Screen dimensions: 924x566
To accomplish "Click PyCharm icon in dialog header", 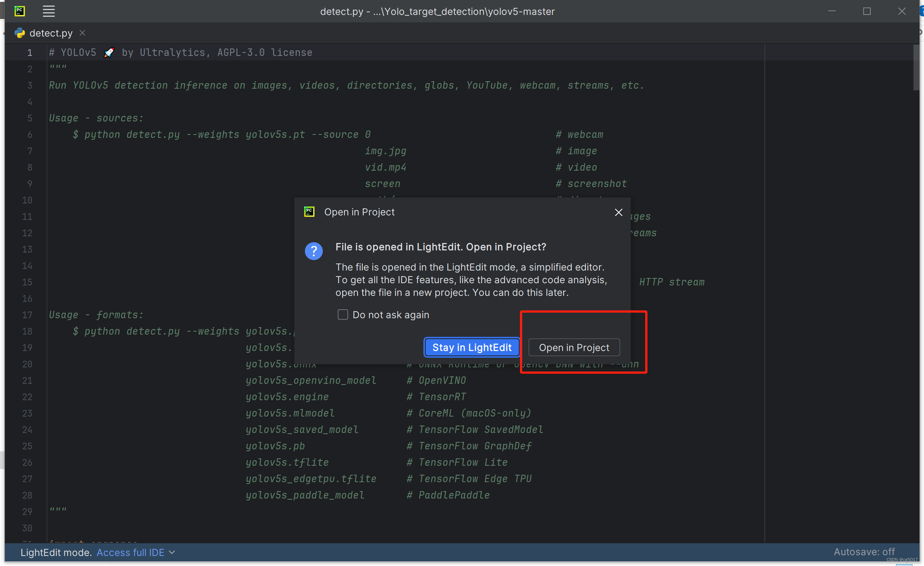I will click(309, 212).
